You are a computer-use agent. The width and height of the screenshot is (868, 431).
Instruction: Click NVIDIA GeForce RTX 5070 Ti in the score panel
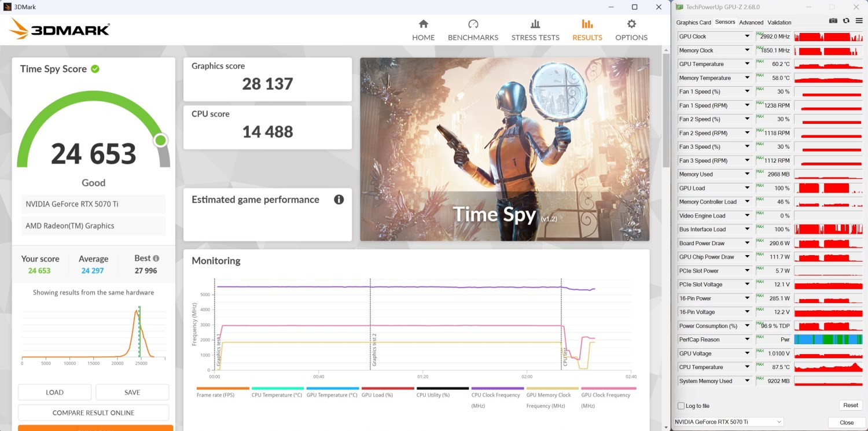click(93, 204)
